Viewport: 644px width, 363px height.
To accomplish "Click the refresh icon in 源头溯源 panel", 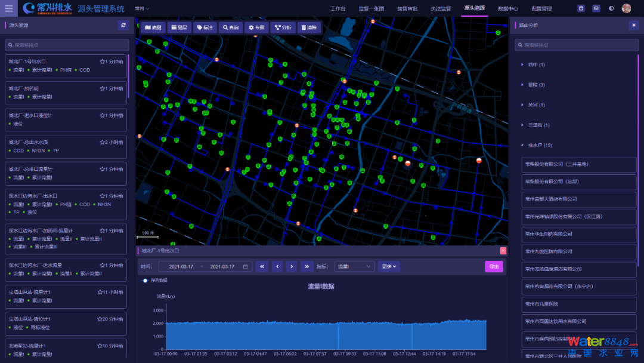I will point(123,25).
